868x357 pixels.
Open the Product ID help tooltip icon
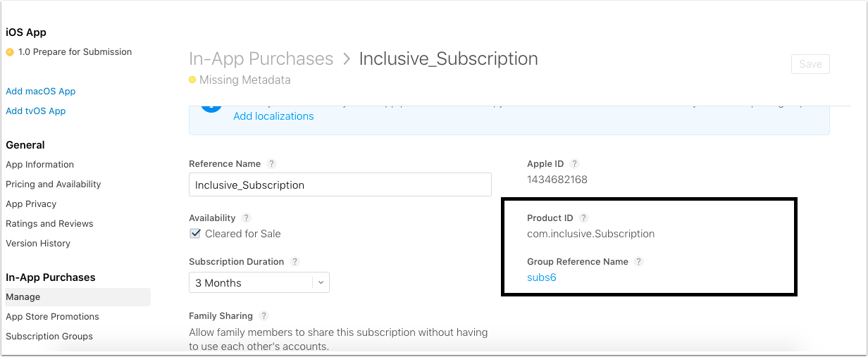pyautogui.click(x=584, y=218)
